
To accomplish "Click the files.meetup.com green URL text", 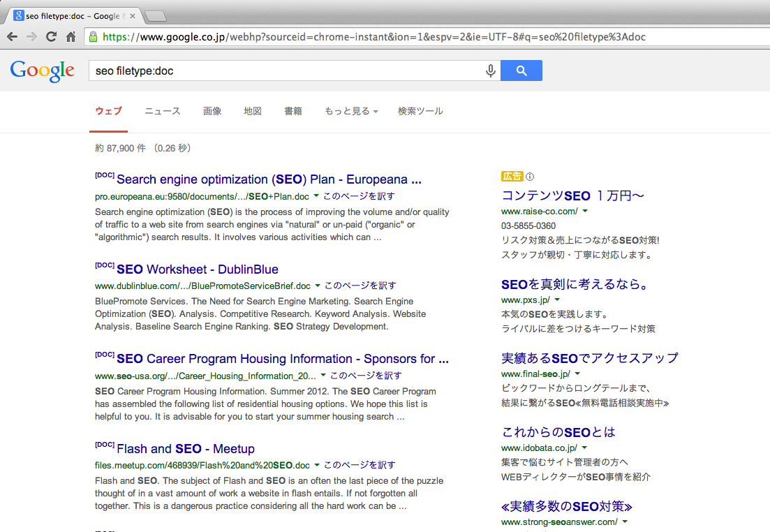I will [202, 465].
